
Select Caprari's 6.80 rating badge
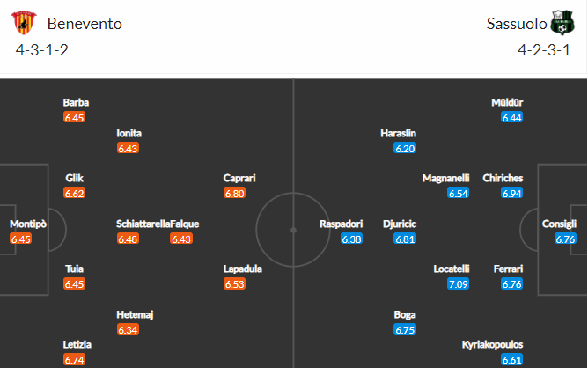pyautogui.click(x=234, y=193)
